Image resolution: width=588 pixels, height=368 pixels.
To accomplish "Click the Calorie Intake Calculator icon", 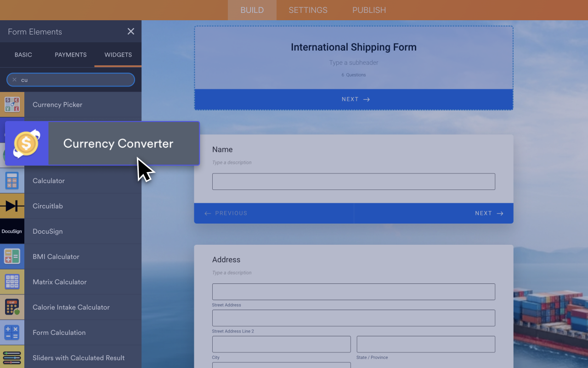I will coord(12,307).
